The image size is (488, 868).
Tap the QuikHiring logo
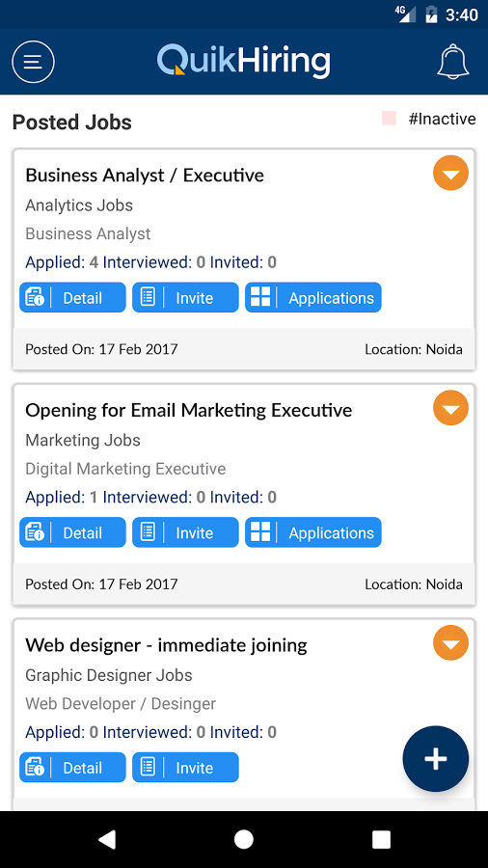(x=244, y=61)
